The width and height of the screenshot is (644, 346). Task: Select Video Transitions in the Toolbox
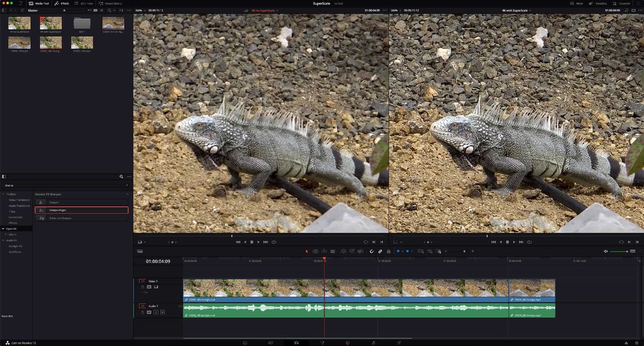tap(19, 200)
